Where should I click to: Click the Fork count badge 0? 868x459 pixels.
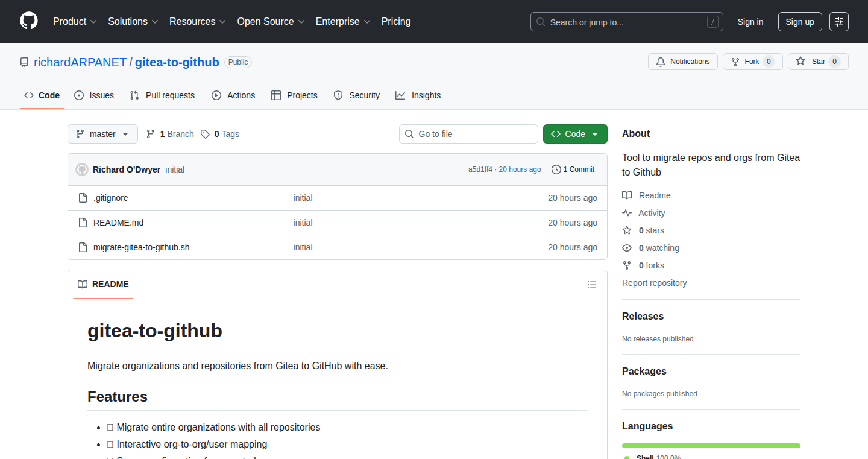pyautogui.click(x=769, y=62)
